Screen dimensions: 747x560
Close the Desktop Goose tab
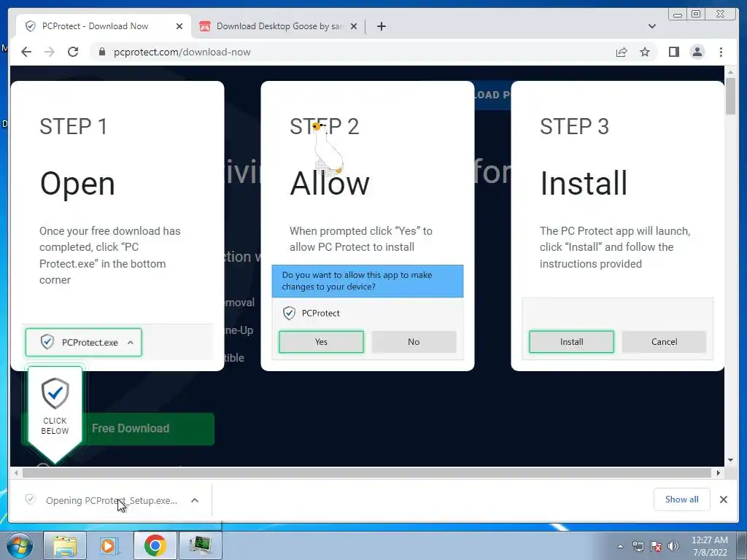click(x=354, y=26)
